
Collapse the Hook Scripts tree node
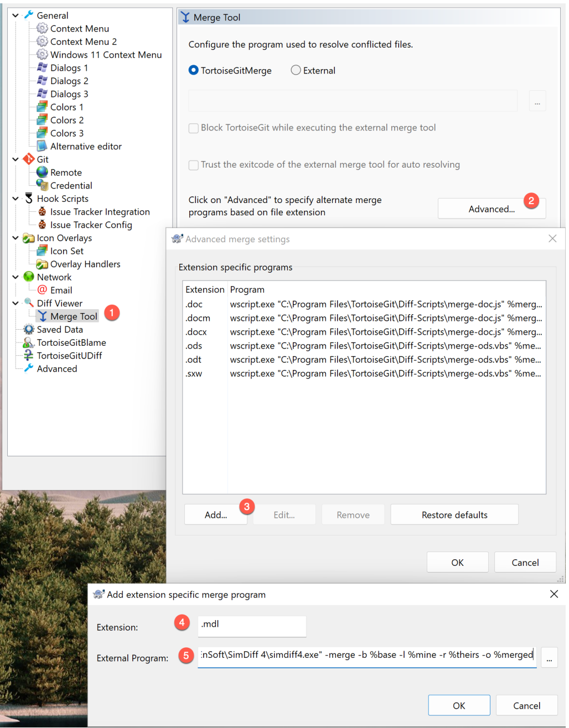coord(15,199)
